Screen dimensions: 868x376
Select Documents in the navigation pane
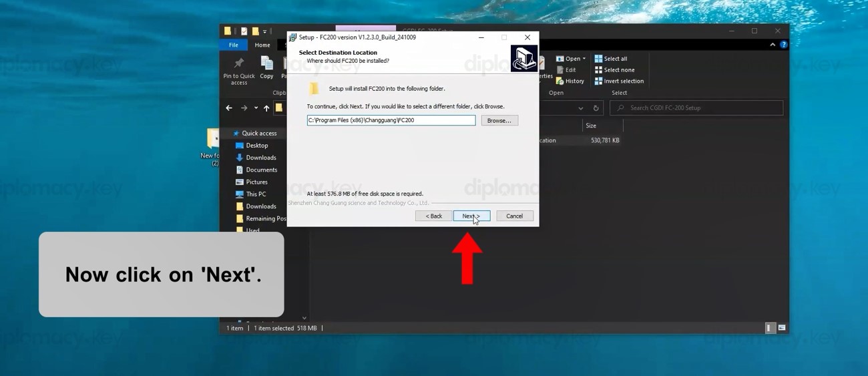tap(261, 170)
